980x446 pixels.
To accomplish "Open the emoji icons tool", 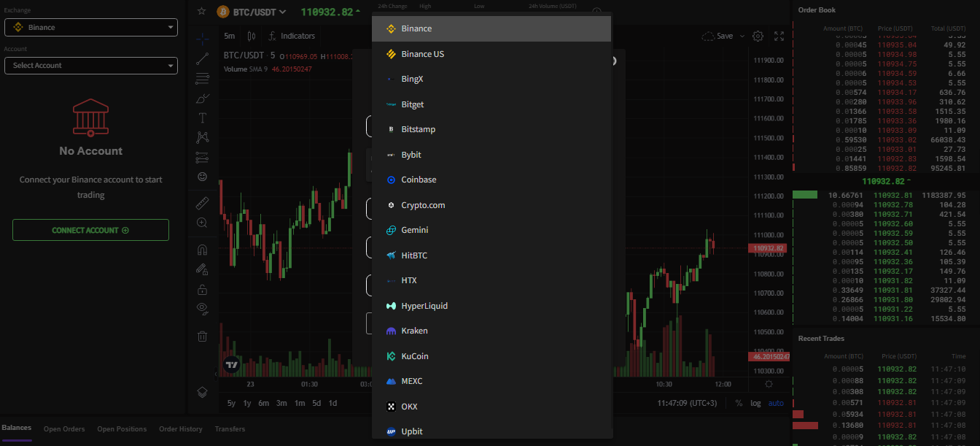I will (x=203, y=177).
